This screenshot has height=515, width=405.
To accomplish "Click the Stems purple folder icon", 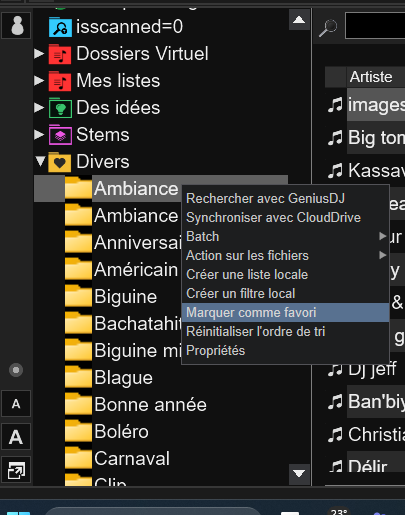I will (60, 135).
